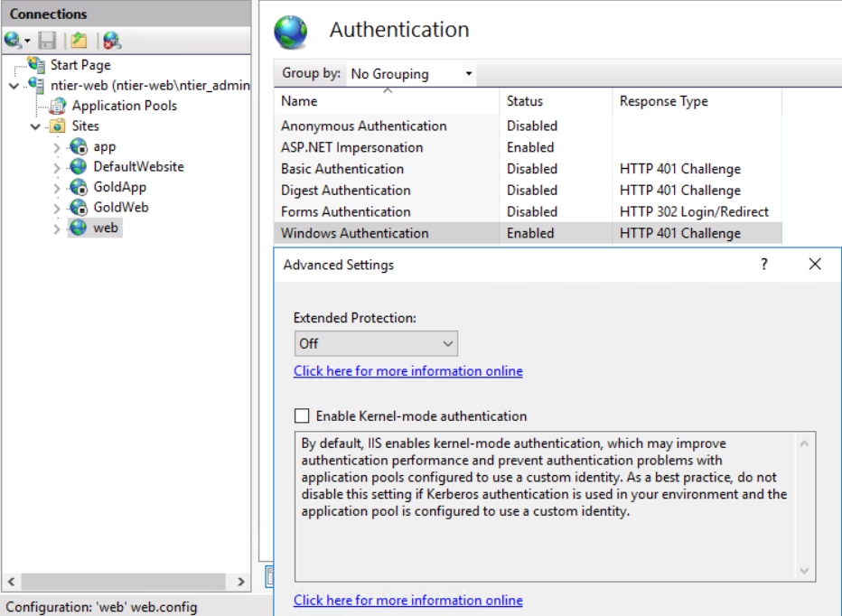842x616 pixels.
Task: Select Windows Authentication row
Action: pos(355,233)
